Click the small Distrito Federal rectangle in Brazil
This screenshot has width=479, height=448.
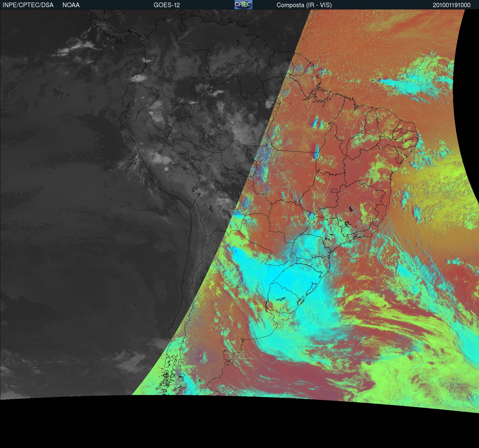pyautogui.click(x=334, y=191)
